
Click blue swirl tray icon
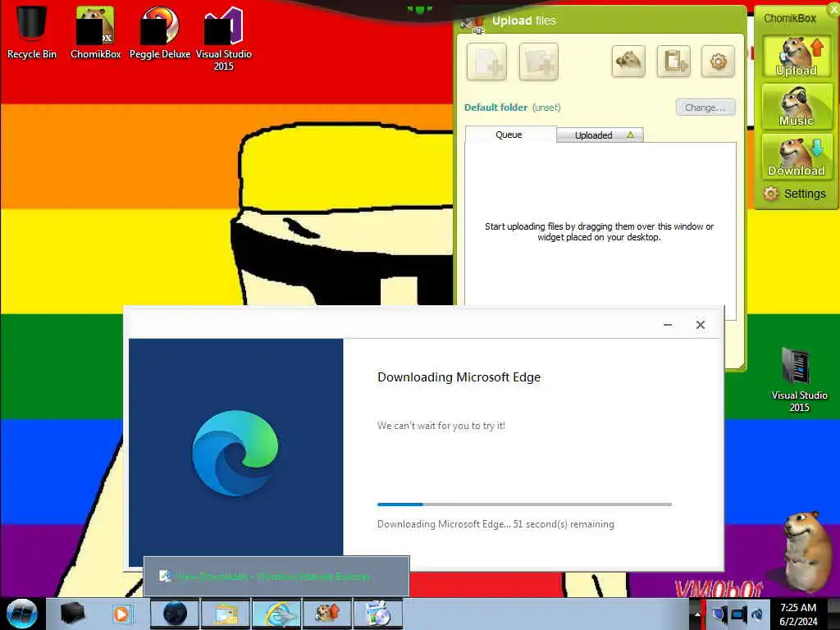pyautogui.click(x=757, y=614)
